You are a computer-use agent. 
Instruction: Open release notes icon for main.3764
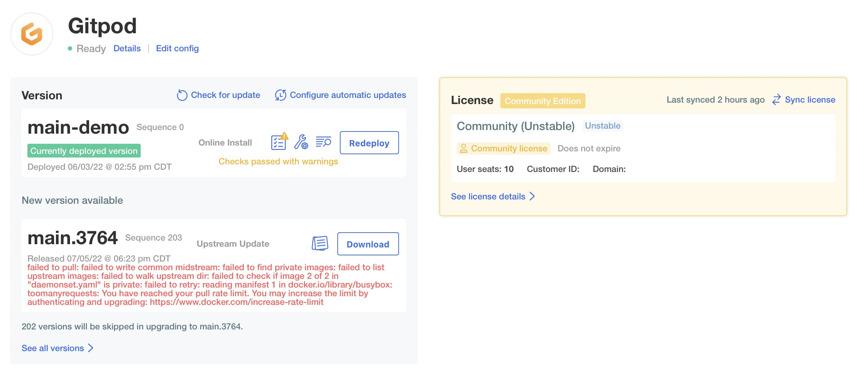(x=320, y=243)
